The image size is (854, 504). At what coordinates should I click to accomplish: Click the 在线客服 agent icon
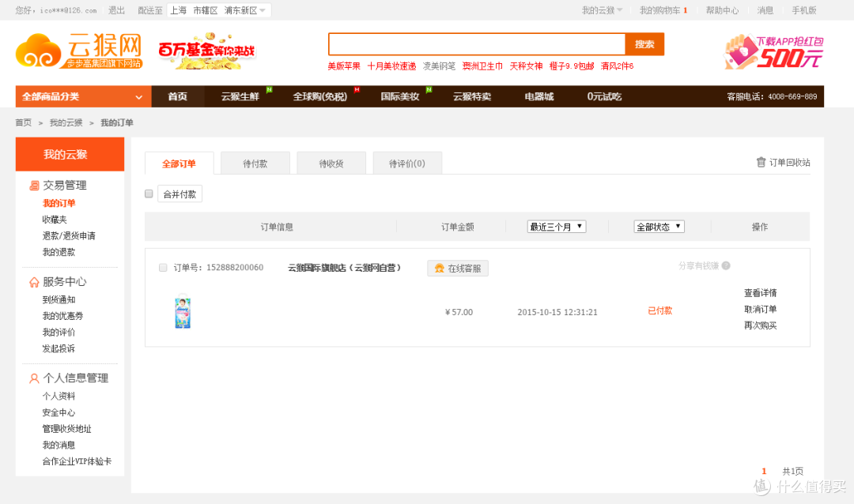coord(439,269)
